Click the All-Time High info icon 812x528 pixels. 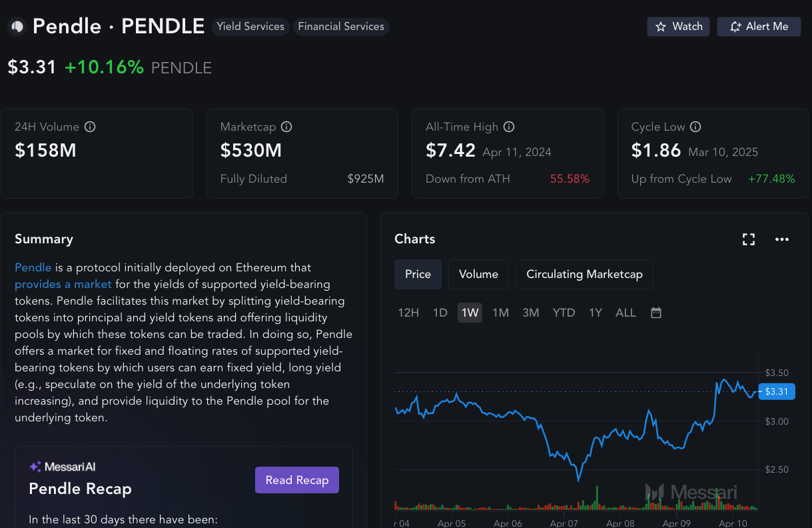509,127
